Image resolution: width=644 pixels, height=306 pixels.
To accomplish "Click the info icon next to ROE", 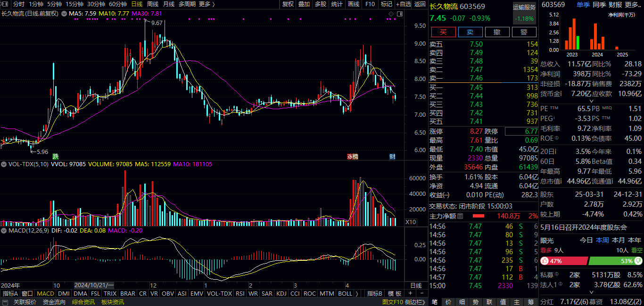I will pyautogui.click(x=557, y=138).
